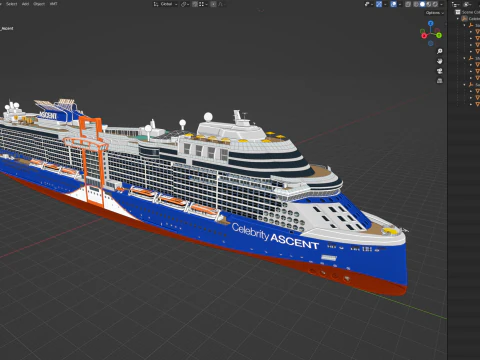Screen dimensions: 480x360
Task: Open the outliner editor type menu
Action: (455, 5)
